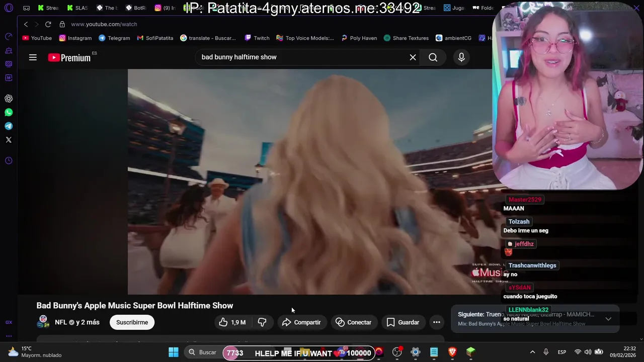Open the Poly Haven bookmark
Viewport: 644px width, 362px height.
tap(359, 38)
